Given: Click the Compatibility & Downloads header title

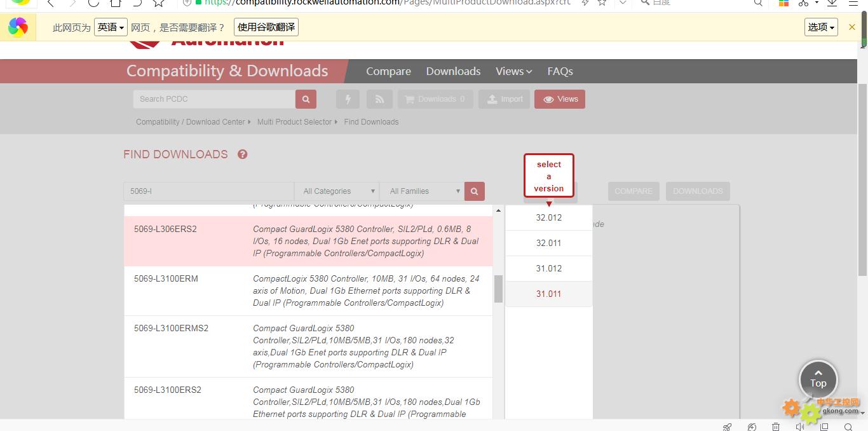Looking at the screenshot, I should (227, 71).
